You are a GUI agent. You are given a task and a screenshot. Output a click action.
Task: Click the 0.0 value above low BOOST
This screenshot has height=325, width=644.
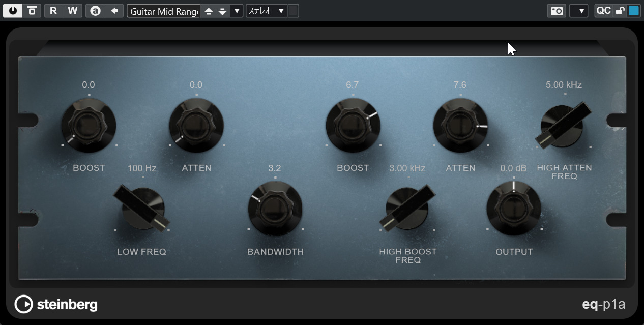[89, 85]
